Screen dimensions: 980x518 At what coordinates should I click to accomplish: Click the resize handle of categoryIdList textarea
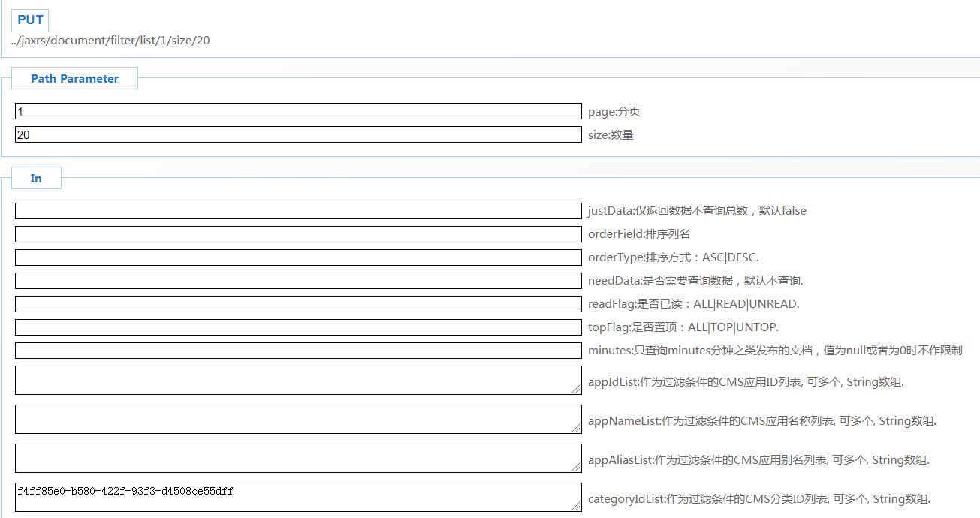point(577,507)
